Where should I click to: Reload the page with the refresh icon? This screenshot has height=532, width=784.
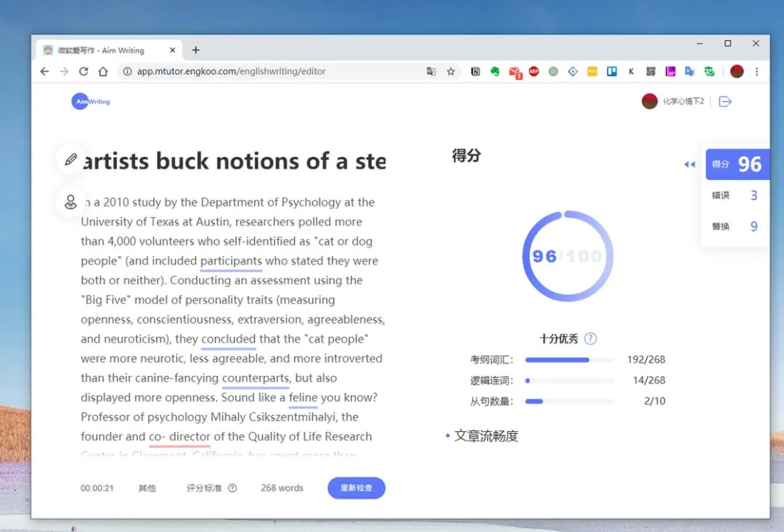[83, 72]
